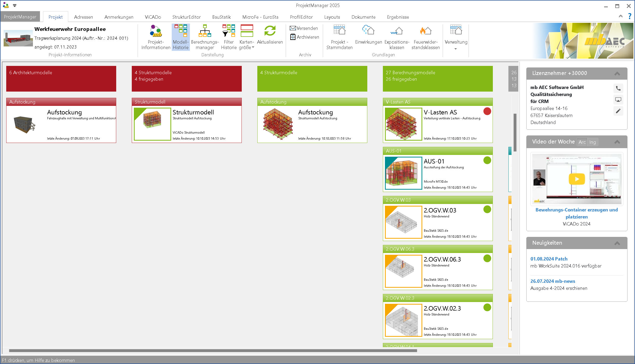The height and width of the screenshot is (364, 635).
Task: Click the phone icon for the Lizenznehmer
Action: click(618, 88)
